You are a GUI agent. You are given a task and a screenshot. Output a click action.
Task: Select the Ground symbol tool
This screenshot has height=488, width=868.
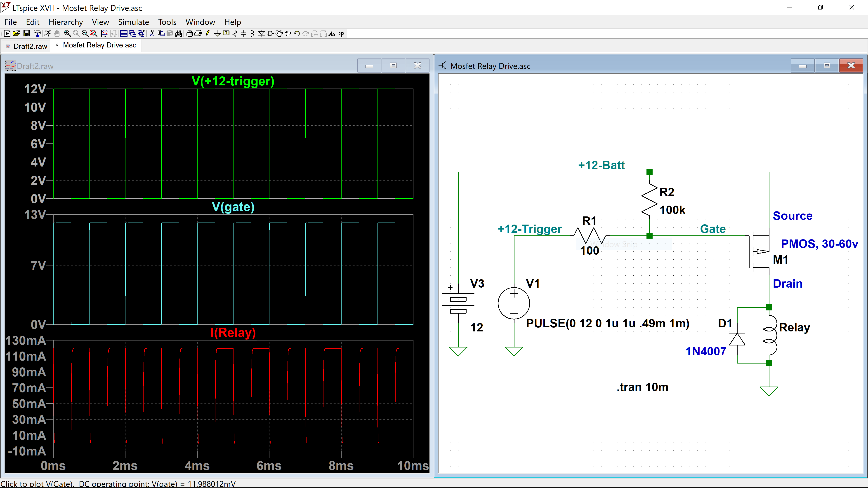pyautogui.click(x=217, y=34)
